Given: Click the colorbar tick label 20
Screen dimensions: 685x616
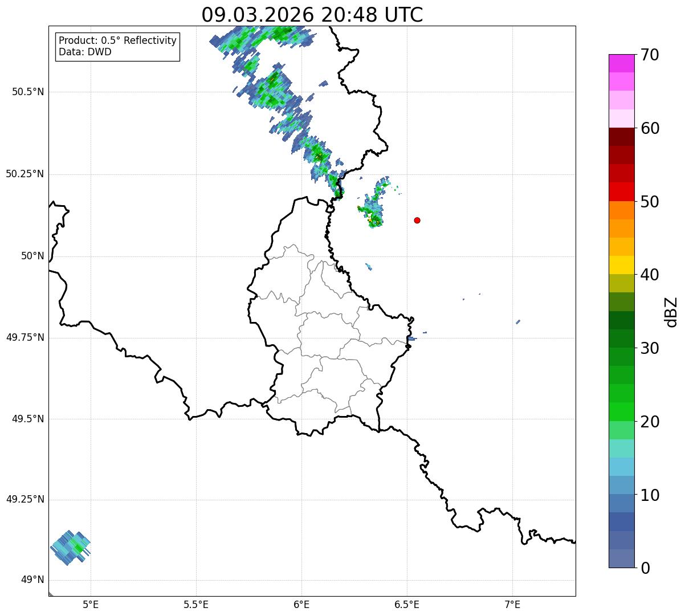Looking at the screenshot, I should pos(649,422).
